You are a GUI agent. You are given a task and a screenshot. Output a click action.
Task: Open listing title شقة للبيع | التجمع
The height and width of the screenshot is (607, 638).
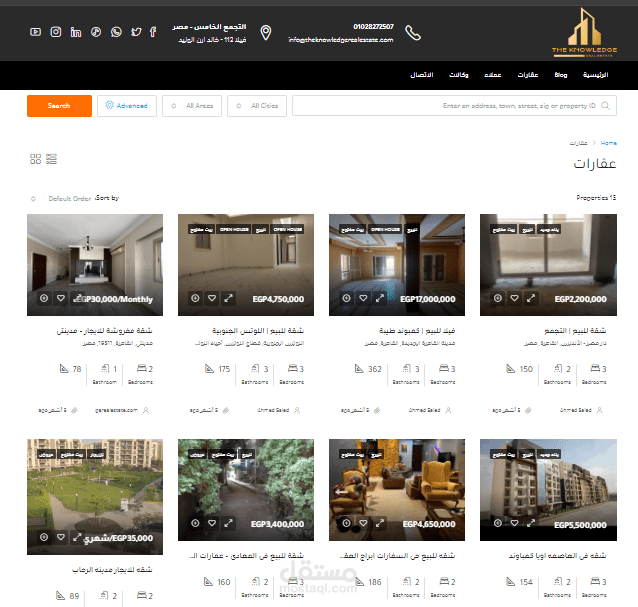click(575, 330)
